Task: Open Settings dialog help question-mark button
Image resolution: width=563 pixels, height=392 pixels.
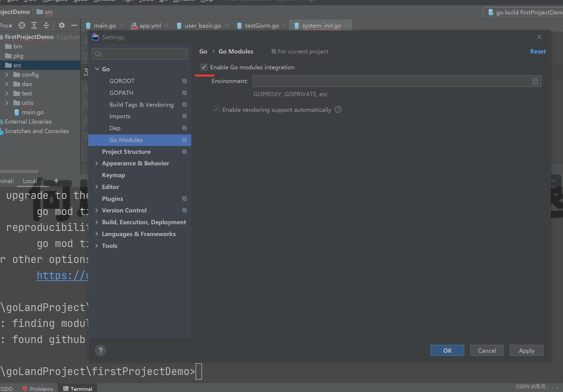Action: tap(100, 351)
